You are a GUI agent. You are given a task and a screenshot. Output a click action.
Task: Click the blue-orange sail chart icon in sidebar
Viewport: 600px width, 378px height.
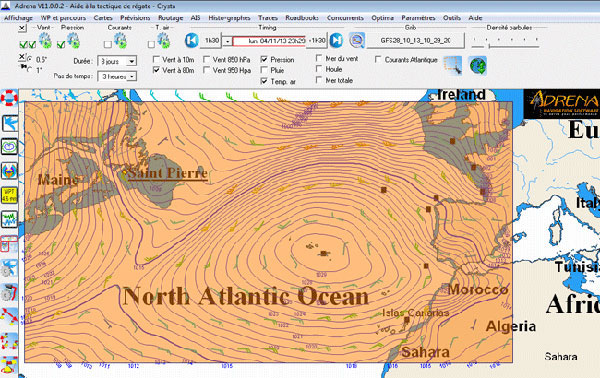(x=10, y=171)
